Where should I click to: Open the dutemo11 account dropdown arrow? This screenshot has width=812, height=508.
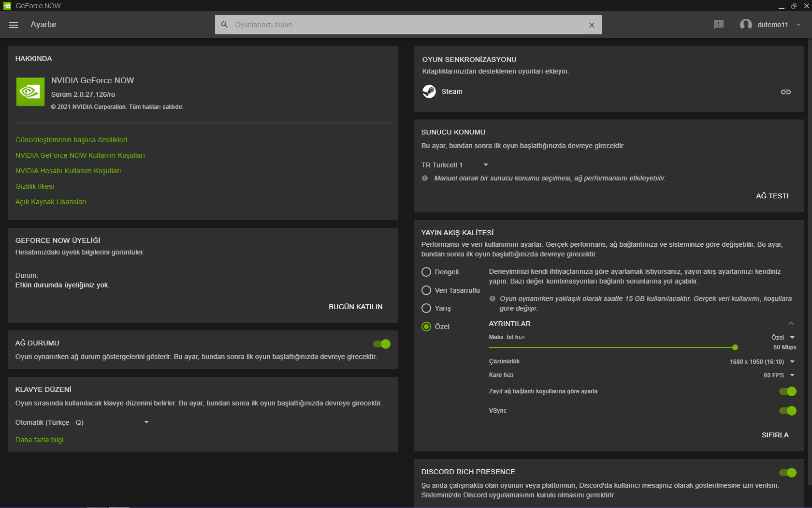click(x=798, y=25)
